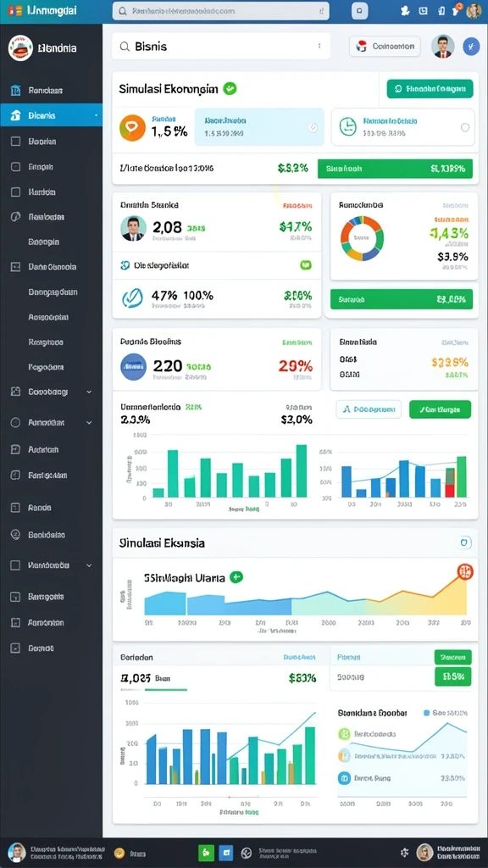Select the radio button in the right summary card
The height and width of the screenshot is (868, 488).
pyautogui.click(x=465, y=127)
